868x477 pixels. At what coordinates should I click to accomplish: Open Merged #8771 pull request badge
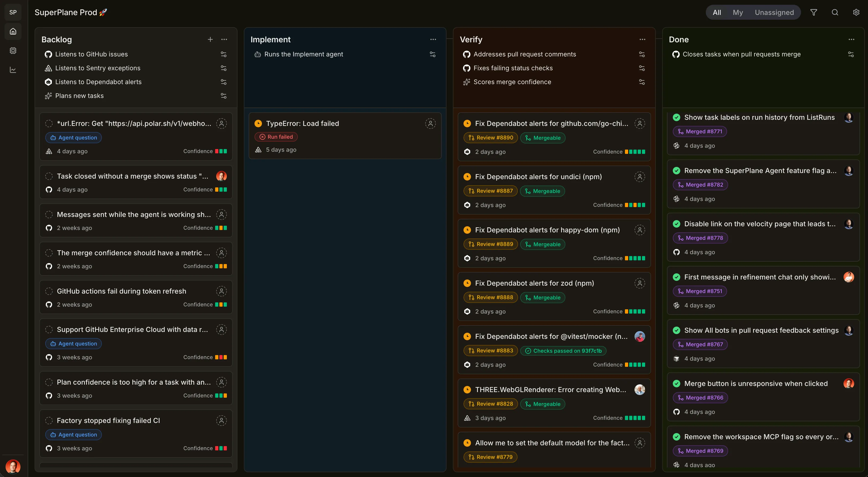(700, 131)
